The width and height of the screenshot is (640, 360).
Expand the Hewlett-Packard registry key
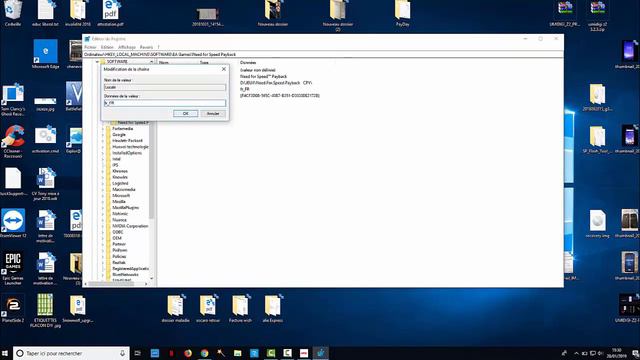(x=103, y=141)
